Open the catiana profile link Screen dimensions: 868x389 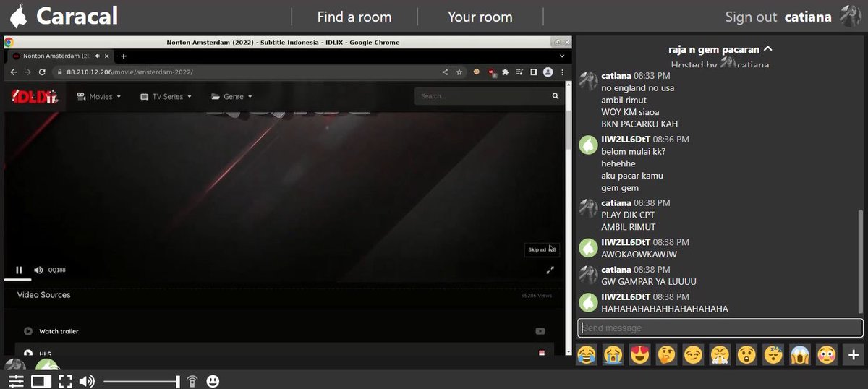808,17
